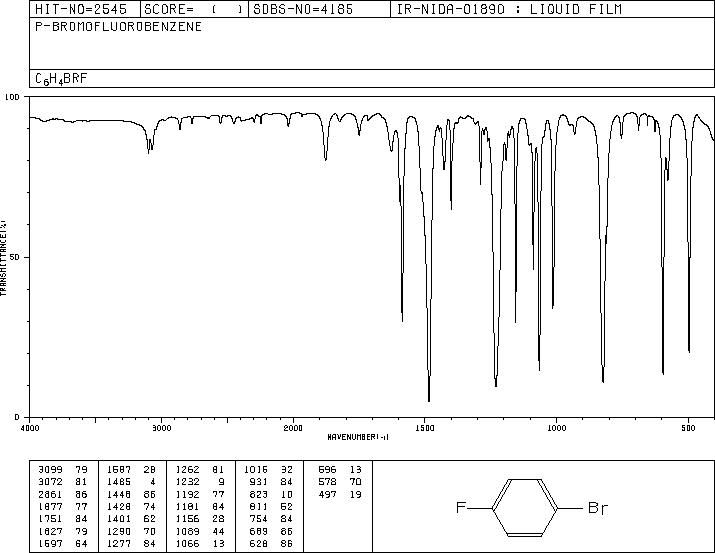Click the SCORE field in the header

tap(193, 9)
